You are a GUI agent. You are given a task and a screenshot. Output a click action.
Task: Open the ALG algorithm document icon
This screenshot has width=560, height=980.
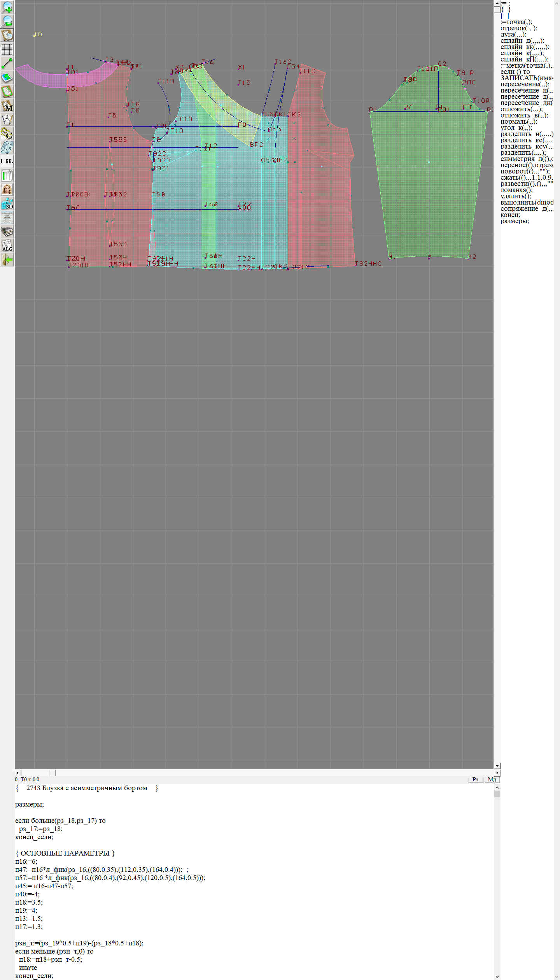tap(7, 246)
